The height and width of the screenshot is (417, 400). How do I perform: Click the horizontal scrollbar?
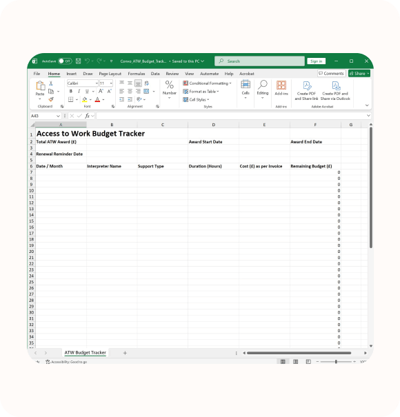(299, 353)
